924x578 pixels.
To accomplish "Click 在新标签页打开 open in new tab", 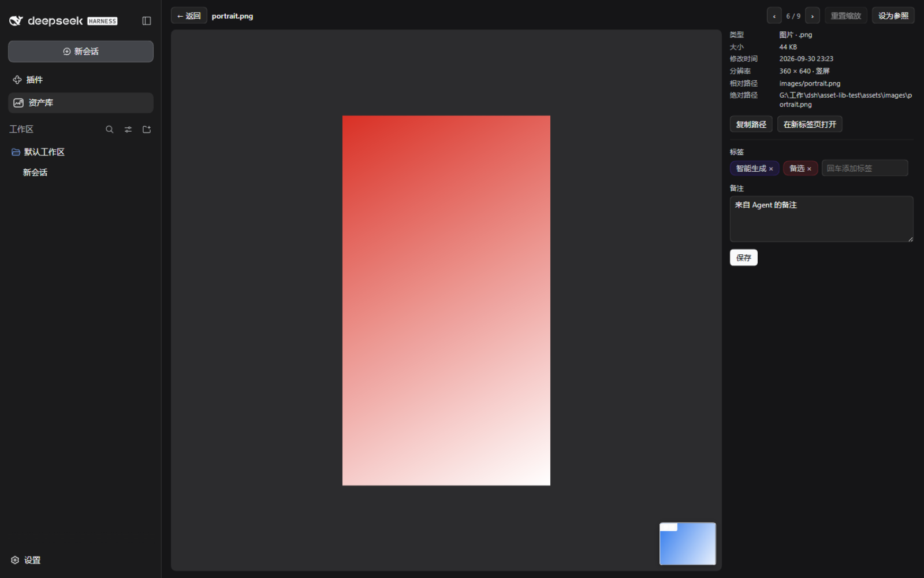I will [810, 124].
